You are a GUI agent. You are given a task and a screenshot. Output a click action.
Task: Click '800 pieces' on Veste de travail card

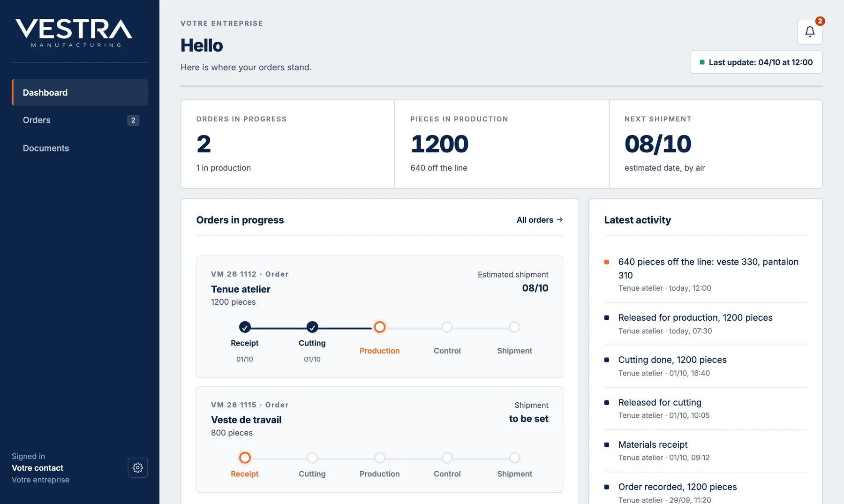click(232, 433)
